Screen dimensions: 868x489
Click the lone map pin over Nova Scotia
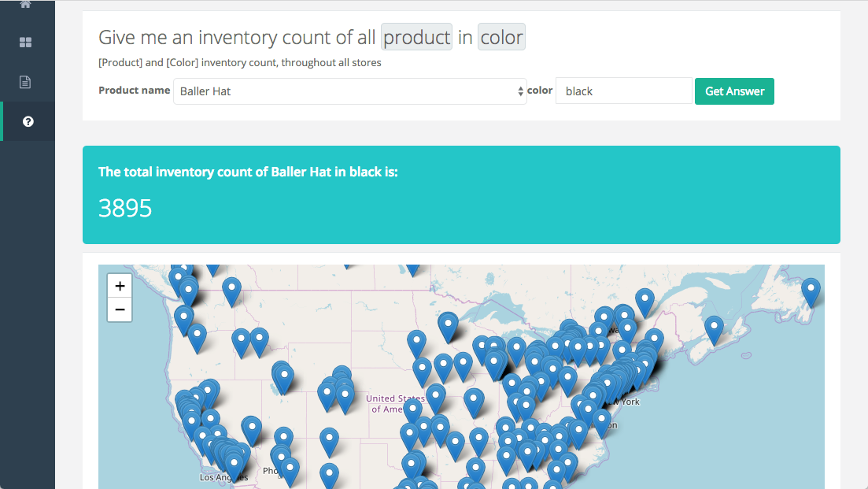tap(714, 328)
